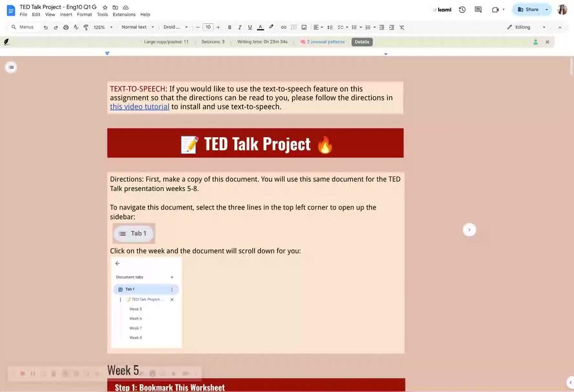Toggle italic formatting

[240, 27]
